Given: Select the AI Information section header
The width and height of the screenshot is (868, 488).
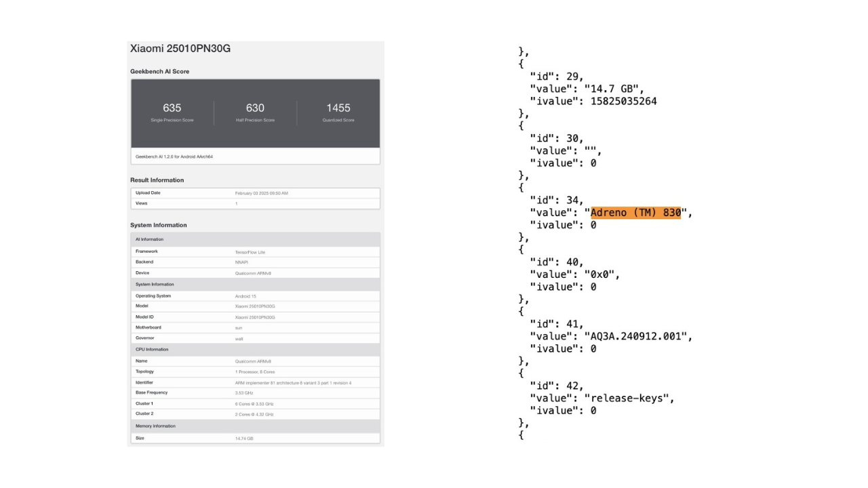Looking at the screenshot, I should [149, 239].
